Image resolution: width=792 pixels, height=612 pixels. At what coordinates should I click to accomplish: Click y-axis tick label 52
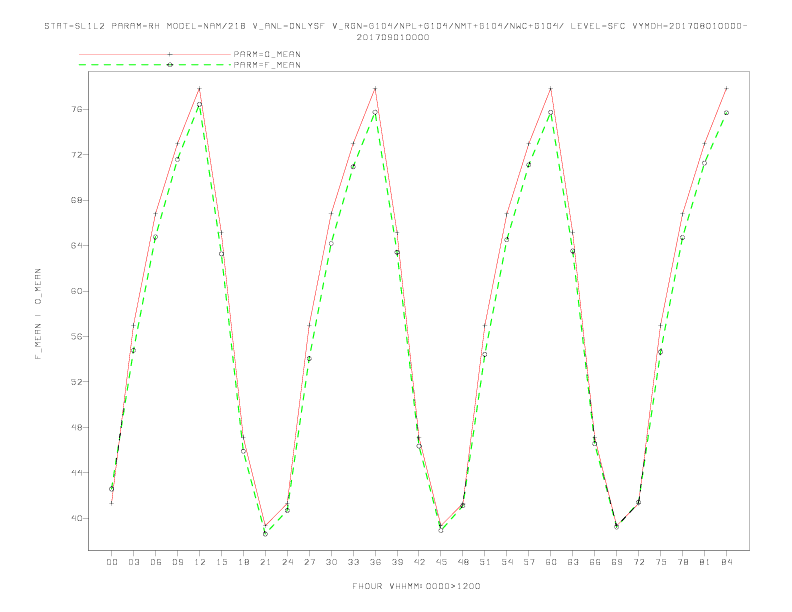pyautogui.click(x=76, y=382)
